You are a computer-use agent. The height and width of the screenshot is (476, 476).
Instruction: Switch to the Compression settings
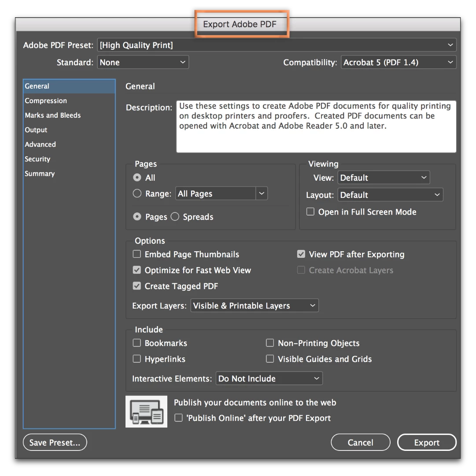(x=69, y=100)
